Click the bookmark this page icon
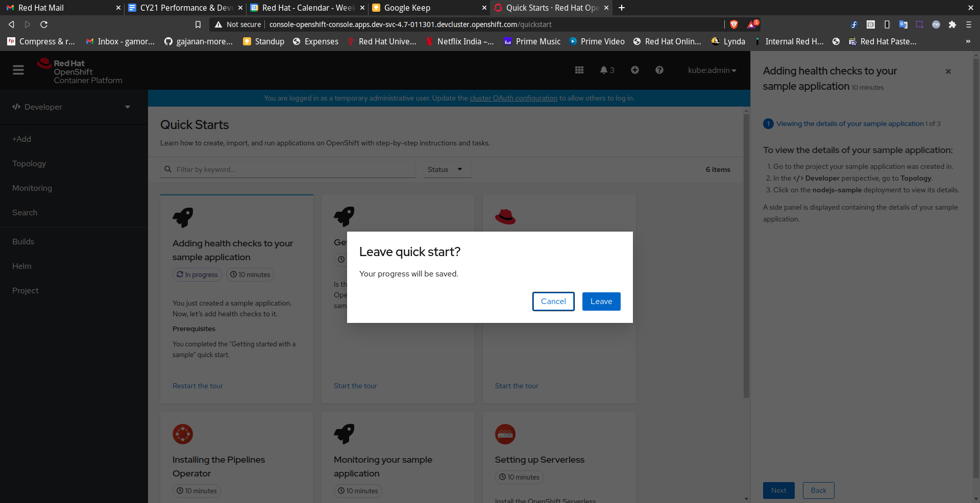This screenshot has height=503, width=980. pyautogui.click(x=198, y=24)
